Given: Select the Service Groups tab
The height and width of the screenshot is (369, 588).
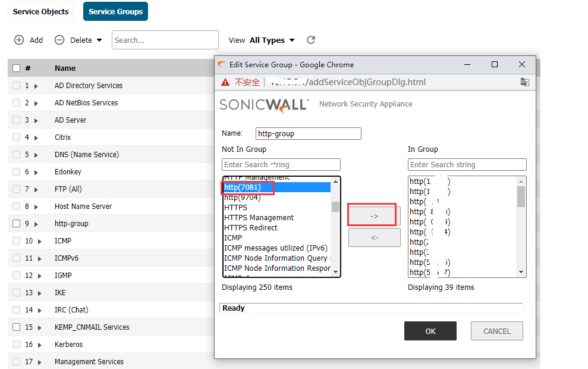Looking at the screenshot, I should coord(115,11).
